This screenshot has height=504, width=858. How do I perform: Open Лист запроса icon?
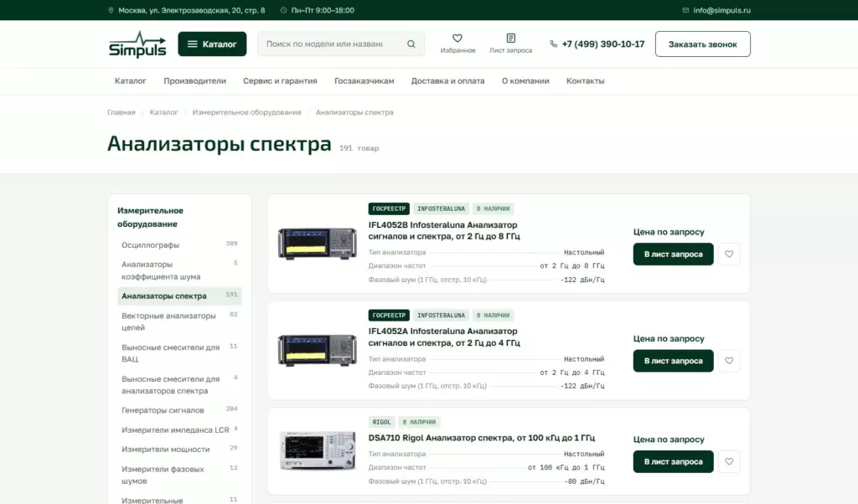510,39
